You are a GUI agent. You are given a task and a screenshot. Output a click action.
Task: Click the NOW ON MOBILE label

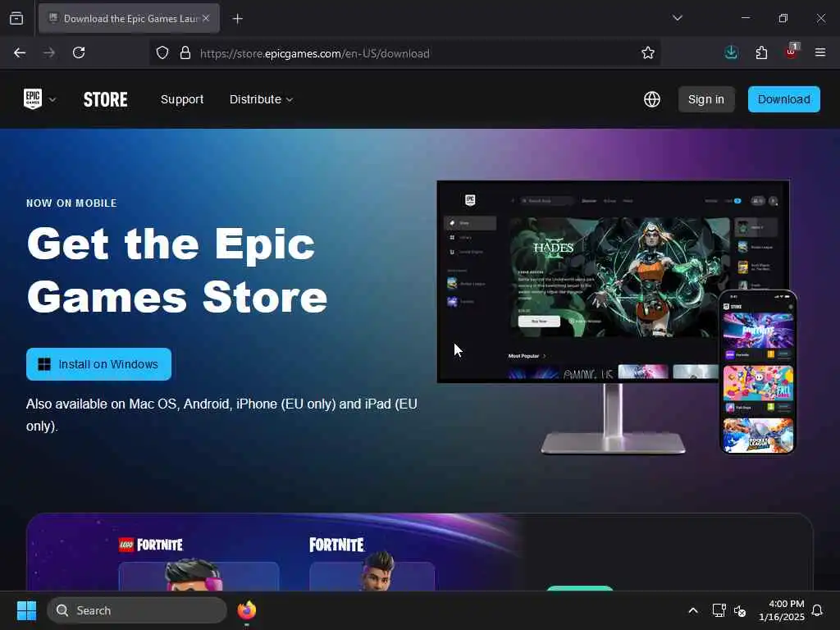tap(72, 203)
